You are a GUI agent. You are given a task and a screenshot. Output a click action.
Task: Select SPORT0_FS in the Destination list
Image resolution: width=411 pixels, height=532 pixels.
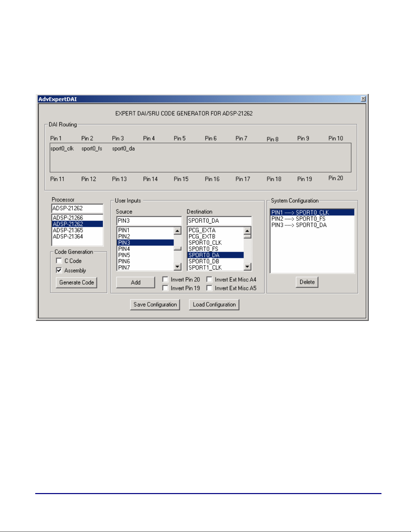point(216,249)
